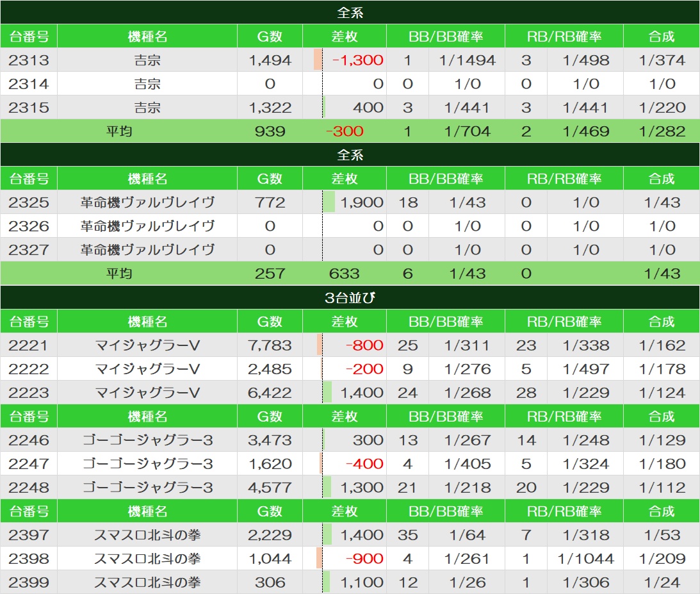This screenshot has width=700, height=594.
Task: Select machine number 2314 cell
Action: click(29, 83)
